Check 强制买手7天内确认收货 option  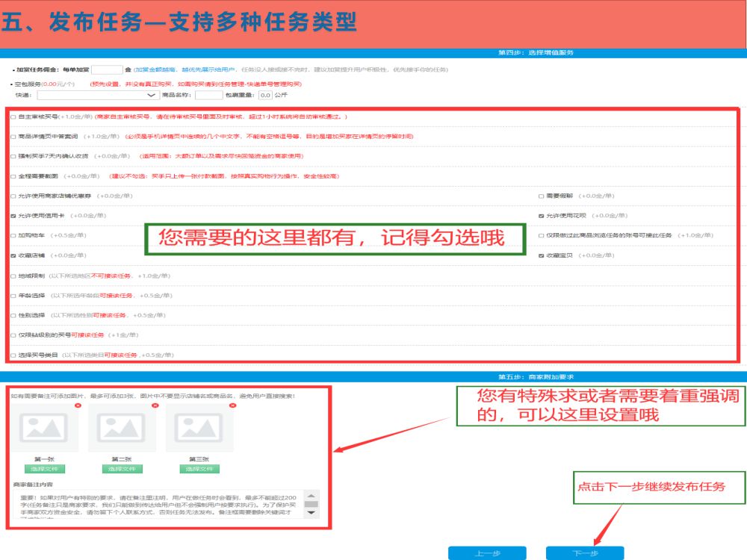(x=13, y=156)
